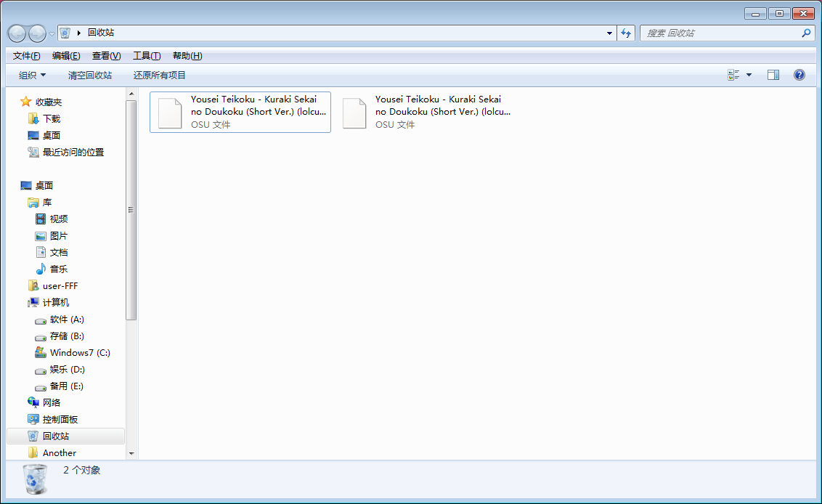Viewport: 822px width, 504px height.
Task: Select the non-highlighted Yousei Teikoku OSU file
Action: pyautogui.click(x=426, y=113)
